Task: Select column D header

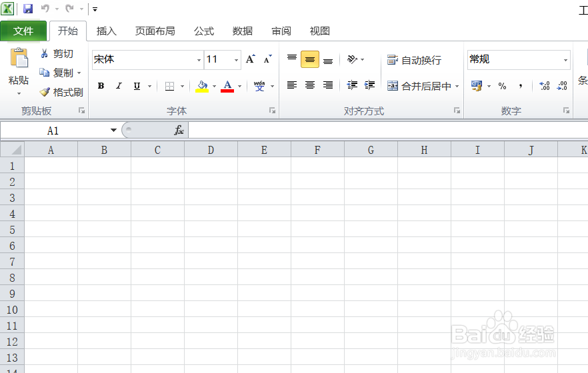Action: [211, 150]
